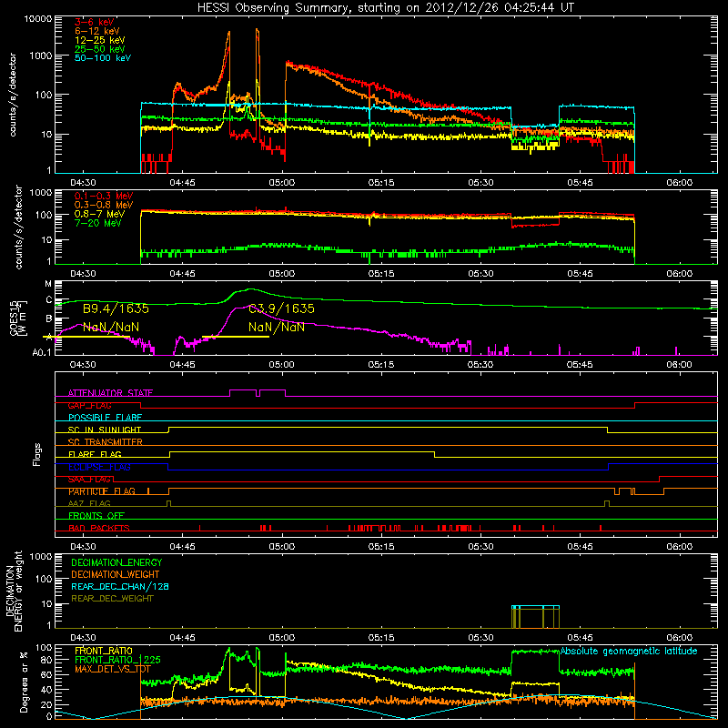Click the 0.3-0.8 MeV legend label

coord(104,205)
